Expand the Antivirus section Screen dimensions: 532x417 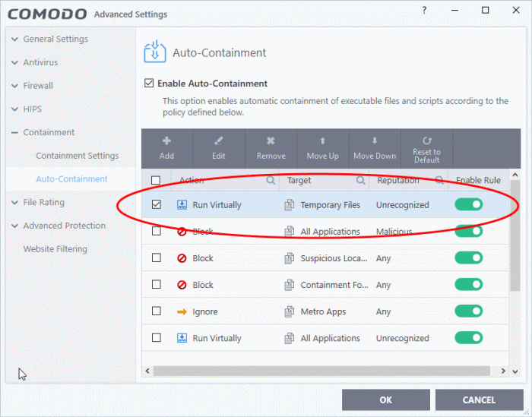coord(15,63)
